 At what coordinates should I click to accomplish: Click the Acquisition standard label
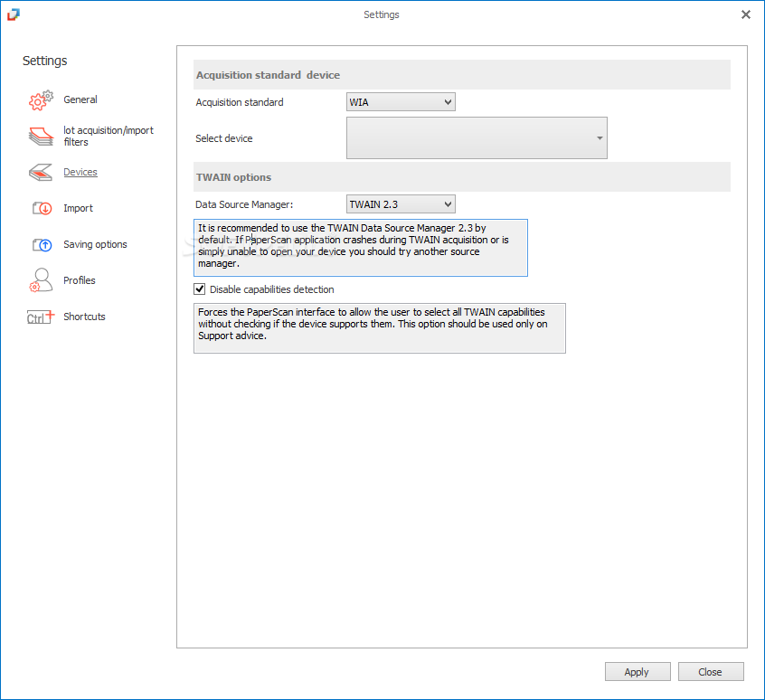239,102
